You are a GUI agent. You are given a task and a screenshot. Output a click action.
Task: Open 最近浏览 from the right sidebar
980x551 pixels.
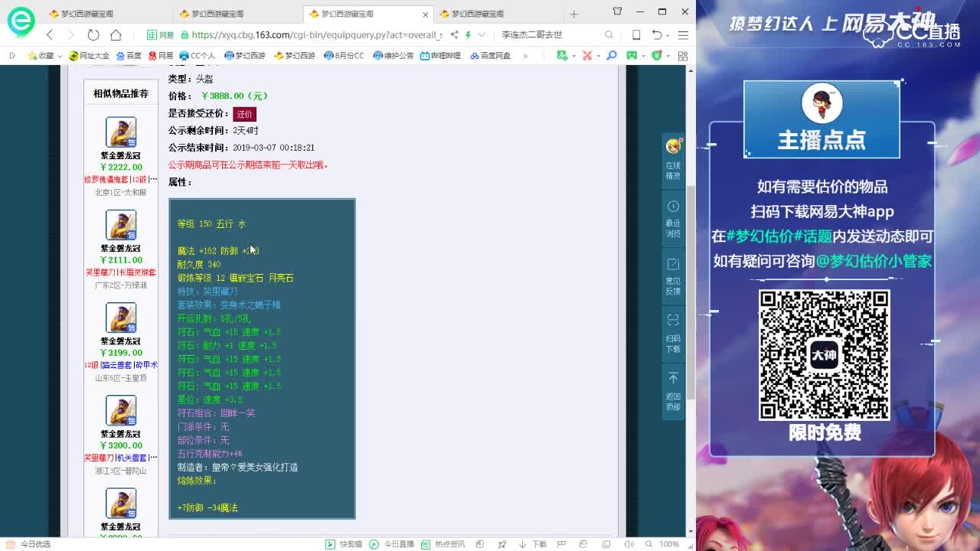coord(672,220)
